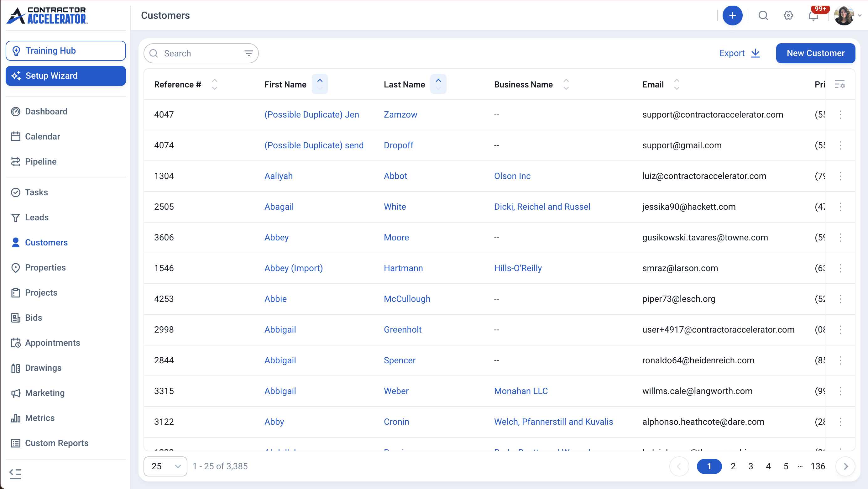
Task: Click reference number 3606 cell
Action: click(164, 238)
